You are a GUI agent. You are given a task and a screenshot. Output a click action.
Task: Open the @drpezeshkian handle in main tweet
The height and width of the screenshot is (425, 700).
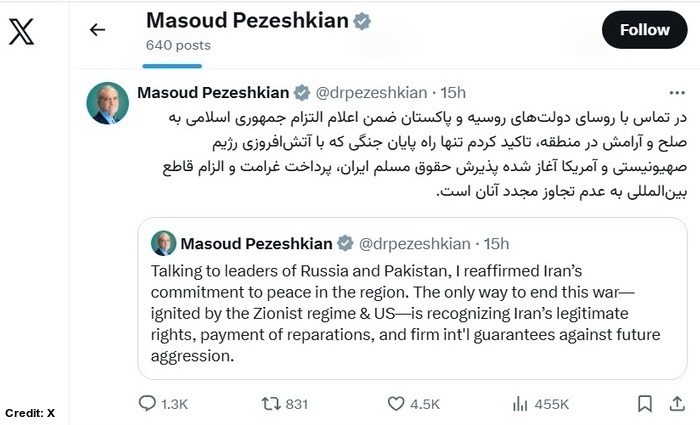pos(369,93)
